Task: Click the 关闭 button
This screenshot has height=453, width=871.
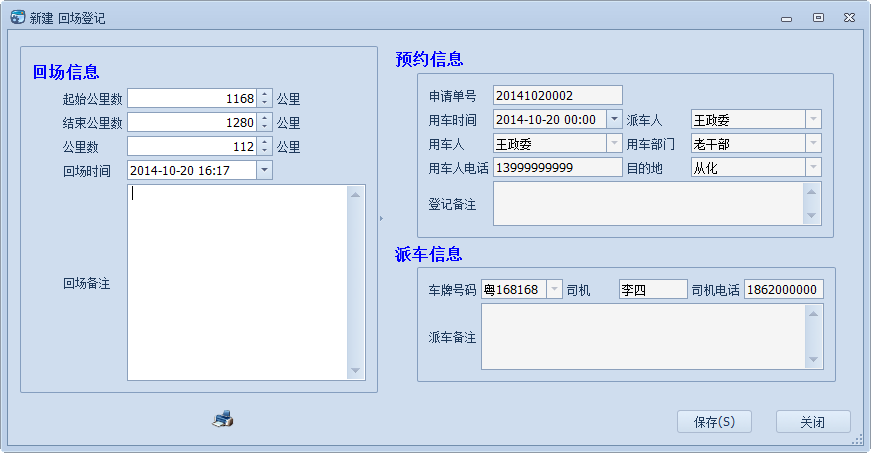Action: click(x=813, y=422)
